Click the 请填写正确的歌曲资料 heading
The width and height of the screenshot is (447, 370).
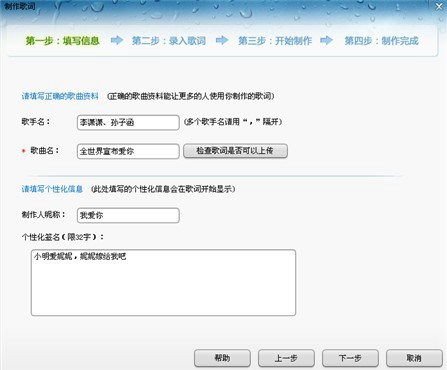60,96
